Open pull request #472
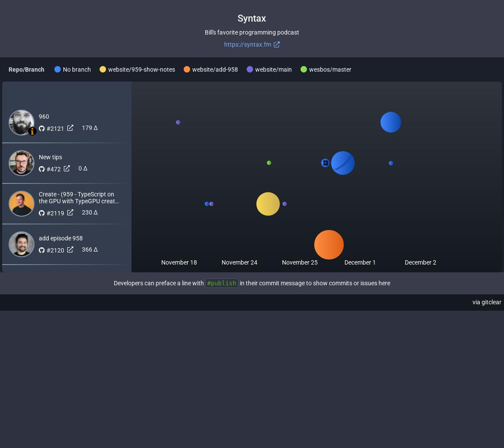This screenshot has height=448, width=504. pos(54,169)
